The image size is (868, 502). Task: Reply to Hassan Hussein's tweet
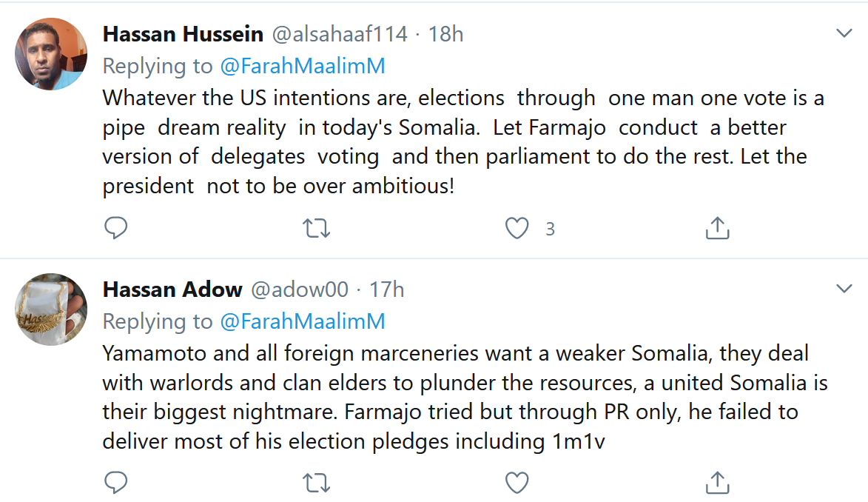tap(115, 229)
